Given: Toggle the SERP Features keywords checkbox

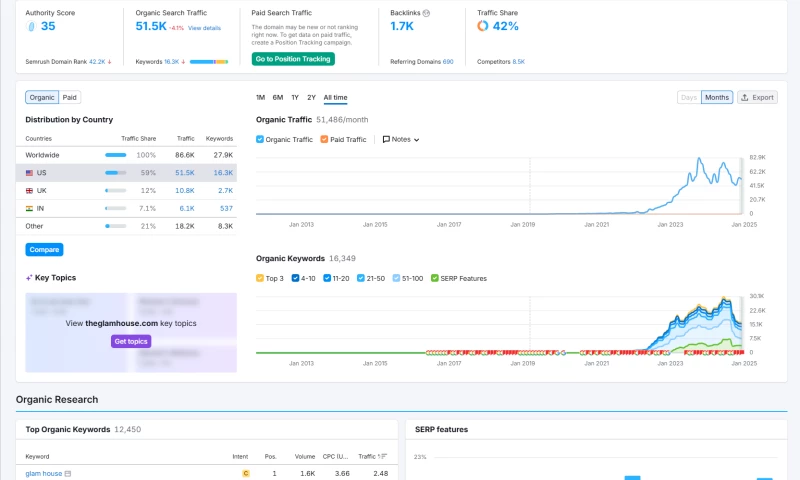Looking at the screenshot, I should [x=434, y=278].
